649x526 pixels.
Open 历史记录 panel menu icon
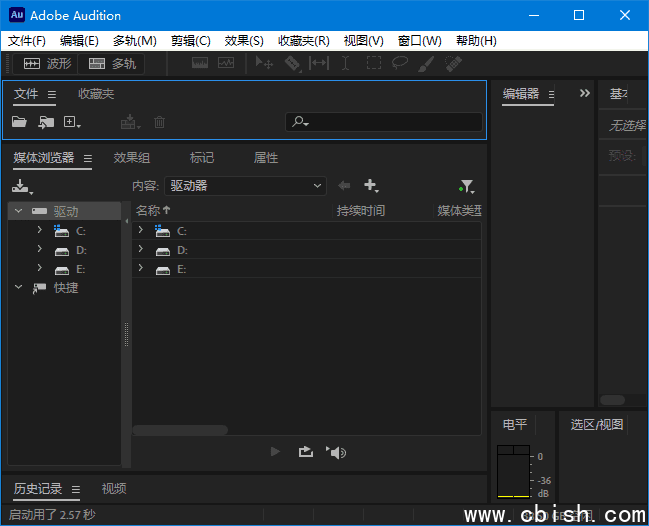click(76, 490)
